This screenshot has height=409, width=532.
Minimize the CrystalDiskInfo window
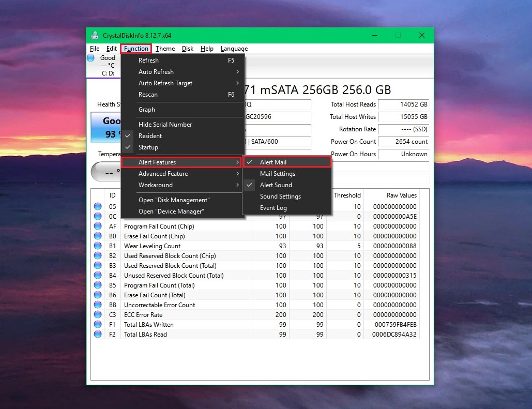point(375,35)
